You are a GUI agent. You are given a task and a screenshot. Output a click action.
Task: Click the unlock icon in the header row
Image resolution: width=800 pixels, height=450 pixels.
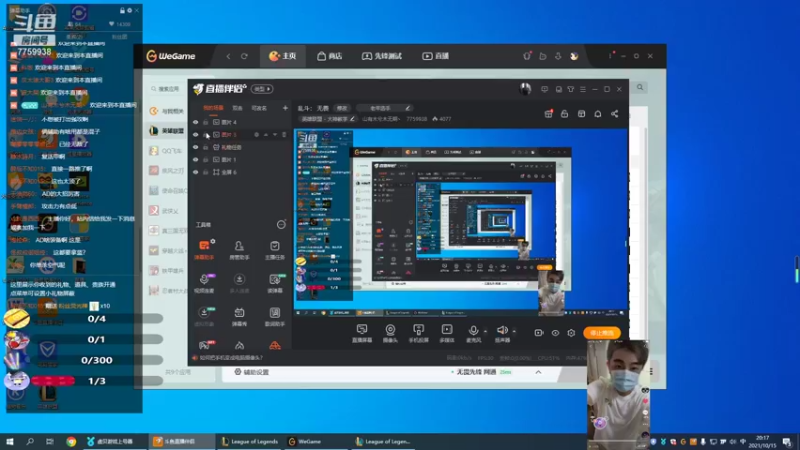(x=564, y=114)
